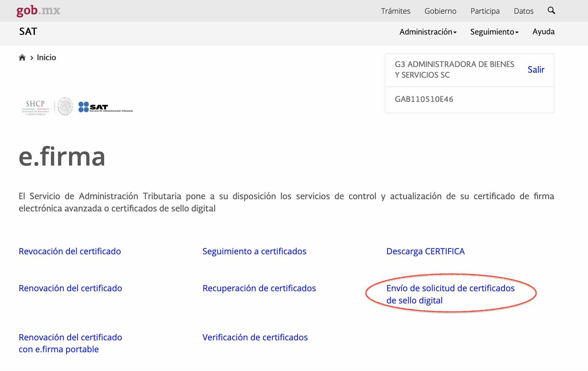
Task: Click Descarga CERTIFICA link
Action: tap(425, 251)
